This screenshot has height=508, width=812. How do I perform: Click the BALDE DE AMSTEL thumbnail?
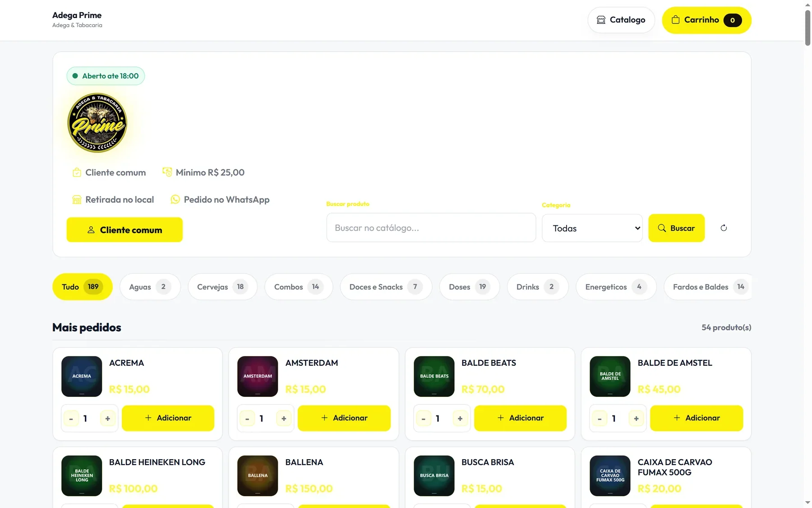pyautogui.click(x=610, y=376)
